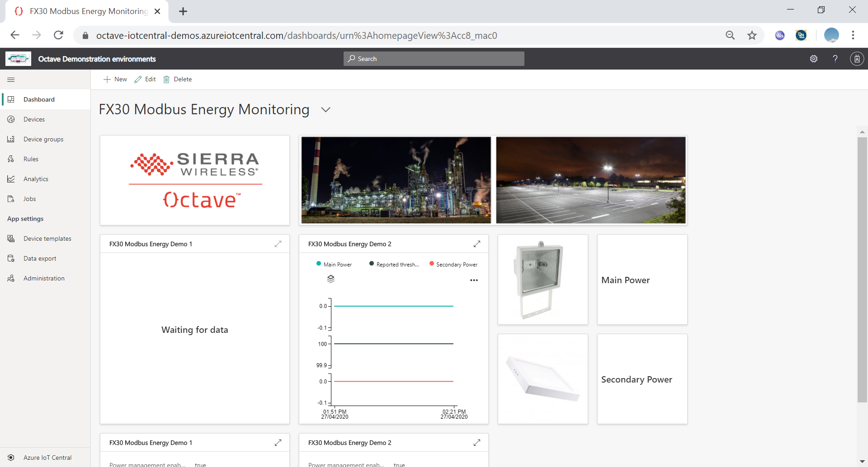The height and width of the screenshot is (467, 868).
Task: Expand the dashboard selector chevron
Action: click(325, 110)
